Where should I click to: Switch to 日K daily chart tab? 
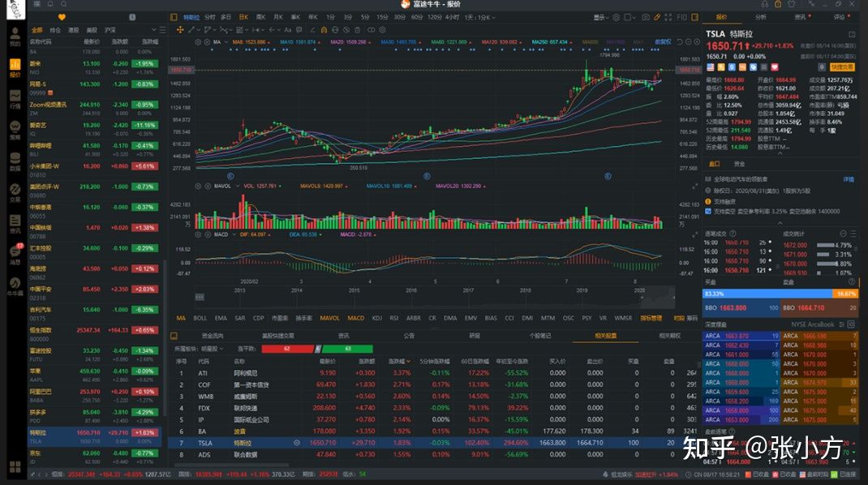pos(243,17)
